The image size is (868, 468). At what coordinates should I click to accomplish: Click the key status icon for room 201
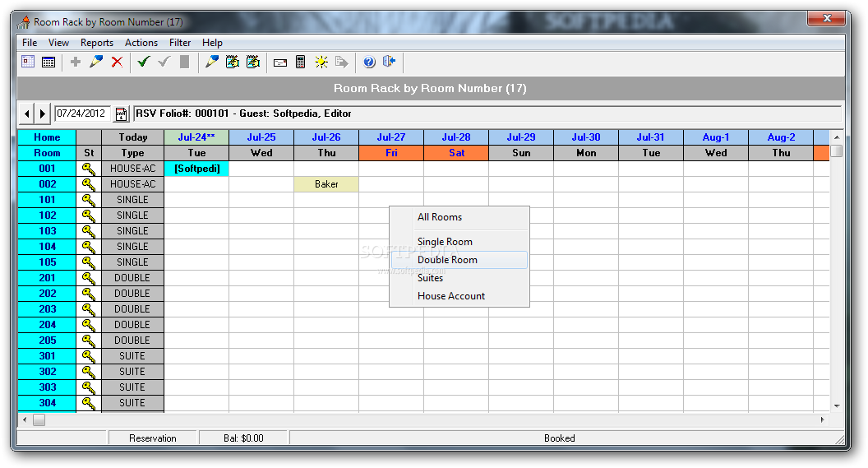(x=89, y=277)
